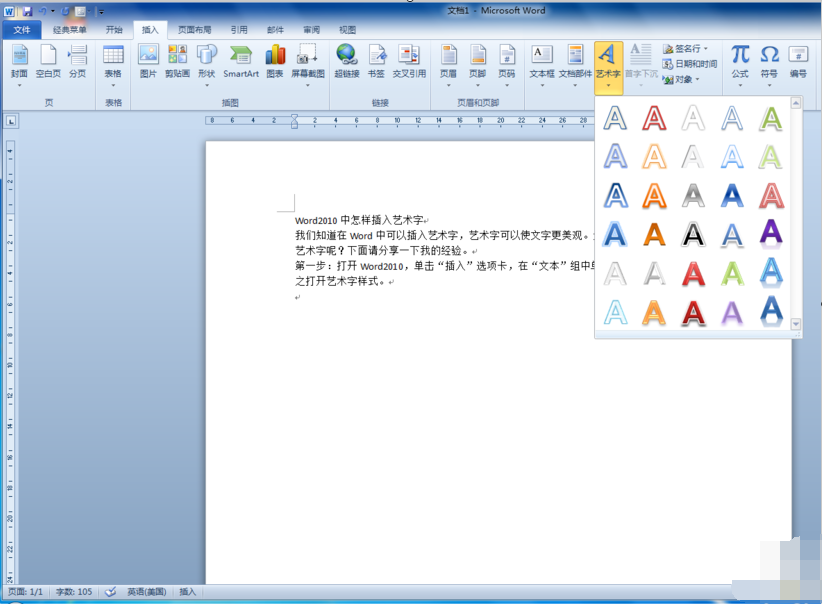The image size is (822, 604).
Task: Click the Redo icon in quick access toolbar
Action: tap(66, 10)
